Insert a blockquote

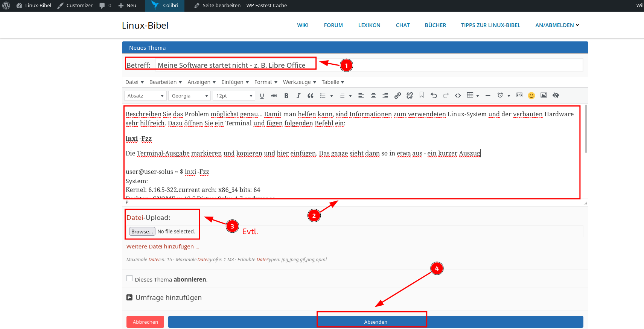[311, 96]
